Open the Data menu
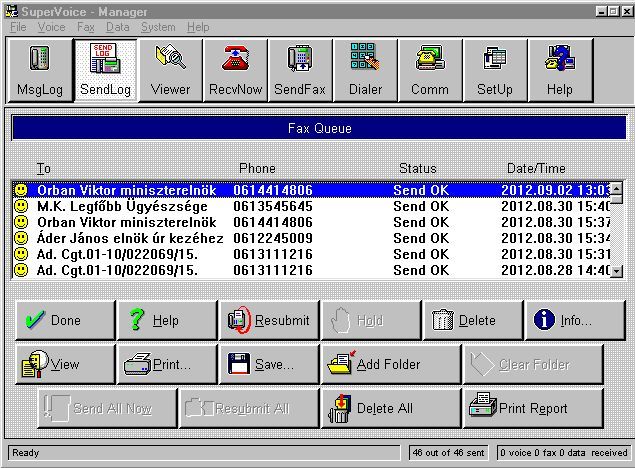The height and width of the screenshot is (468, 635). 117,27
